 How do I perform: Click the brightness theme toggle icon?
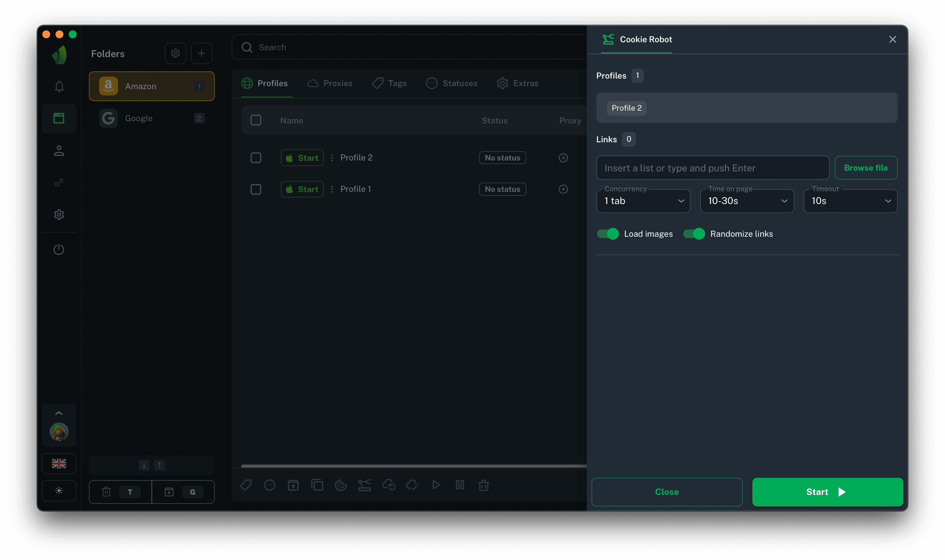click(x=59, y=491)
